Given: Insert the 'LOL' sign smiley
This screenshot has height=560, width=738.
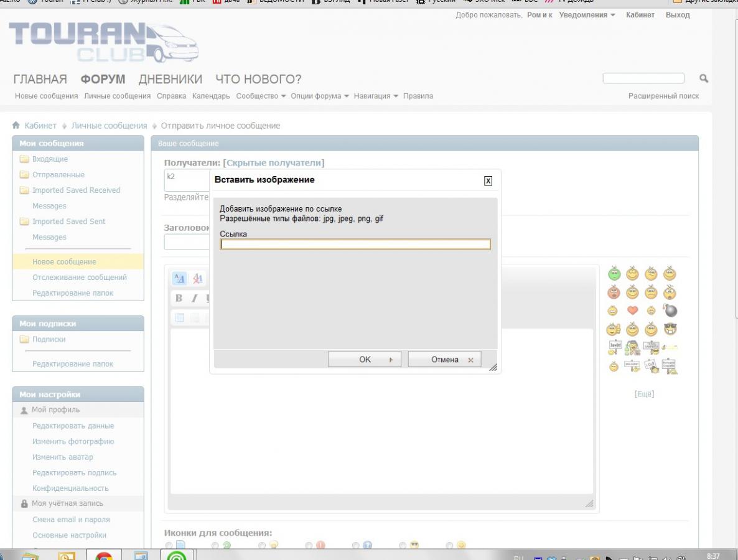Looking at the screenshot, I should tap(652, 366).
